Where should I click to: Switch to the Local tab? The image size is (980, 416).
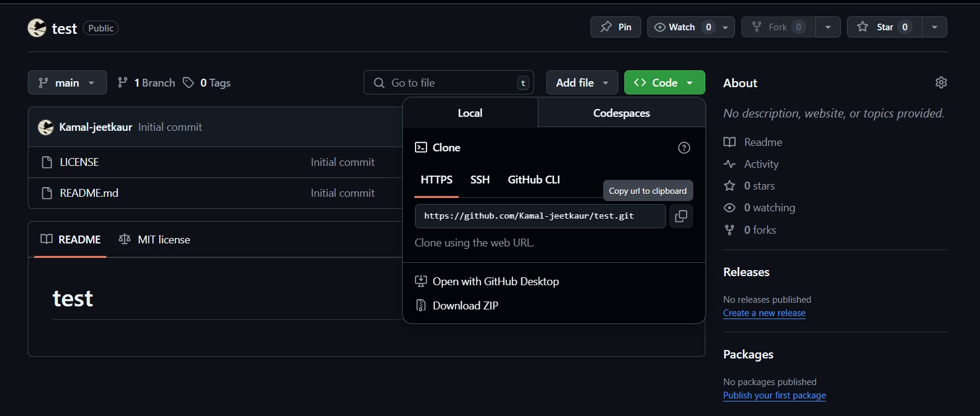pyautogui.click(x=470, y=113)
